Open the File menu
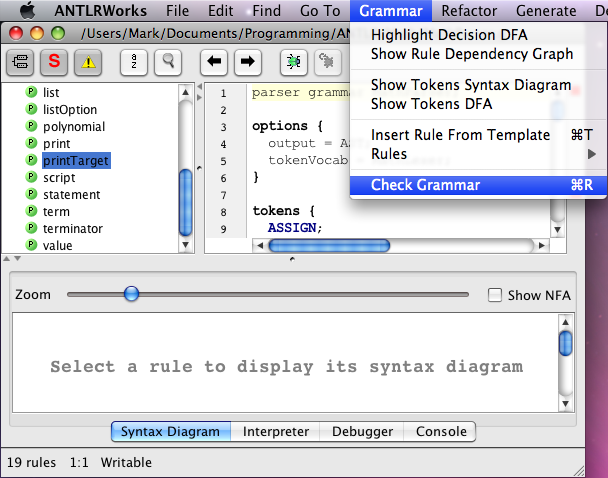The height and width of the screenshot is (478, 608). tap(178, 11)
